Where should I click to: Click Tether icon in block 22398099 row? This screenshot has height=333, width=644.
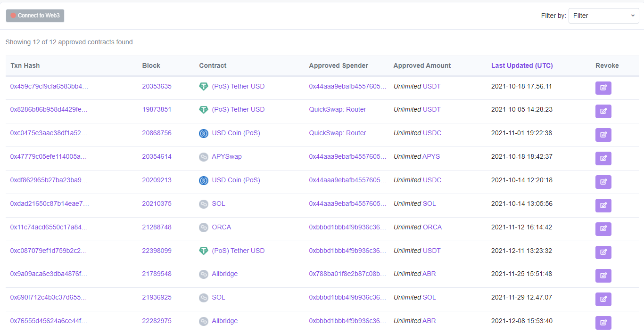point(204,251)
